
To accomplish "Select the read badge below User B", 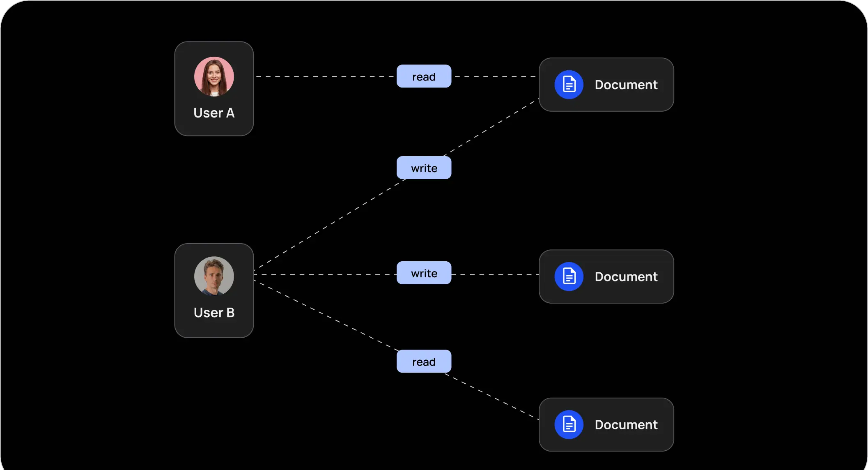I will (x=424, y=362).
